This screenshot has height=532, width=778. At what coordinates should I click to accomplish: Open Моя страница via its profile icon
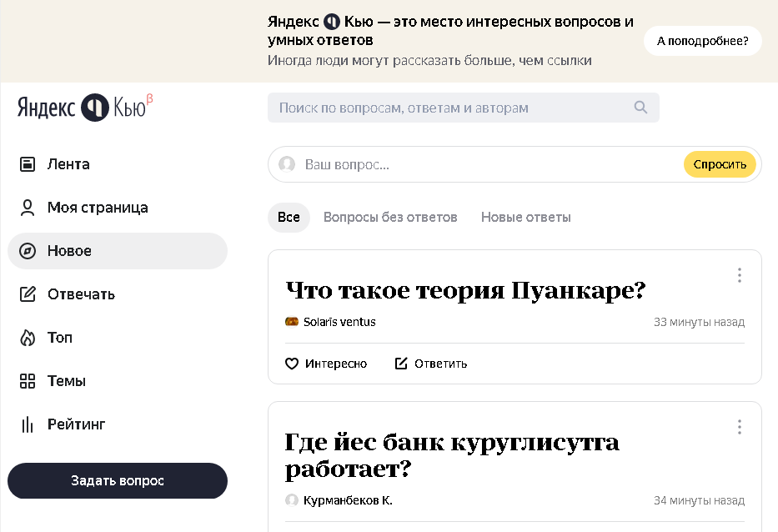(26, 207)
